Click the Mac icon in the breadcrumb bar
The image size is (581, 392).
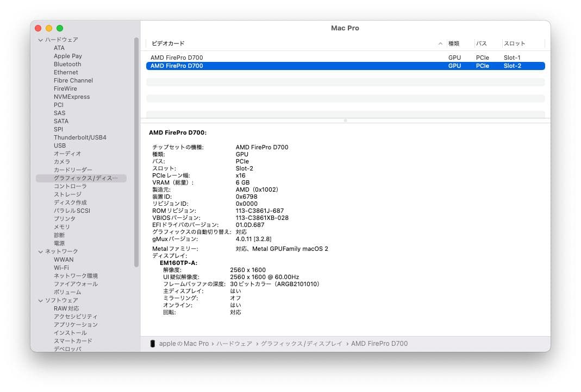153,343
